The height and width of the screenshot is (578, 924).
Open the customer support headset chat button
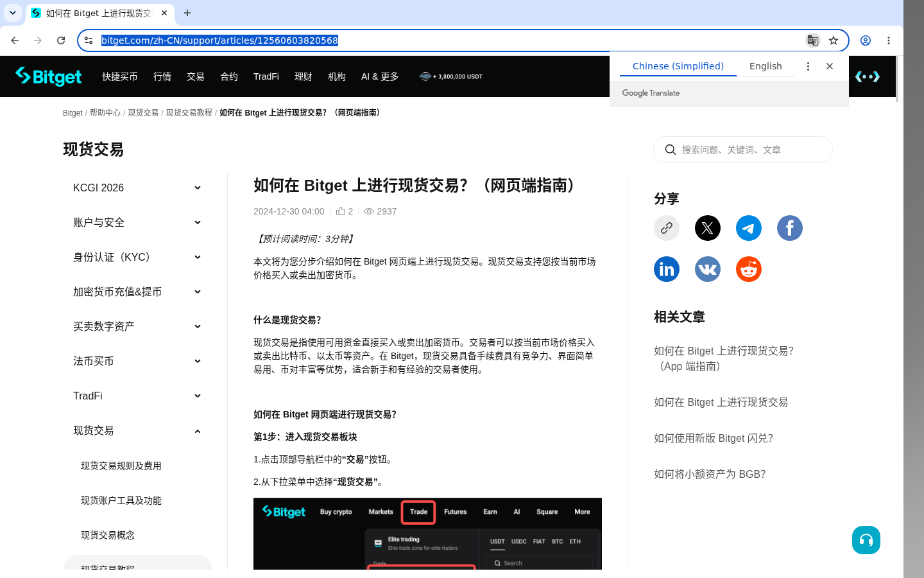tap(866, 540)
